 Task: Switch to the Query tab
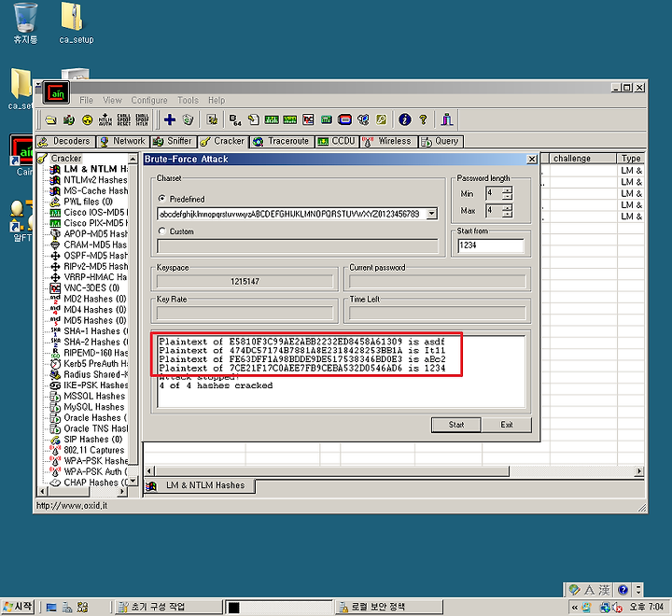point(441,141)
